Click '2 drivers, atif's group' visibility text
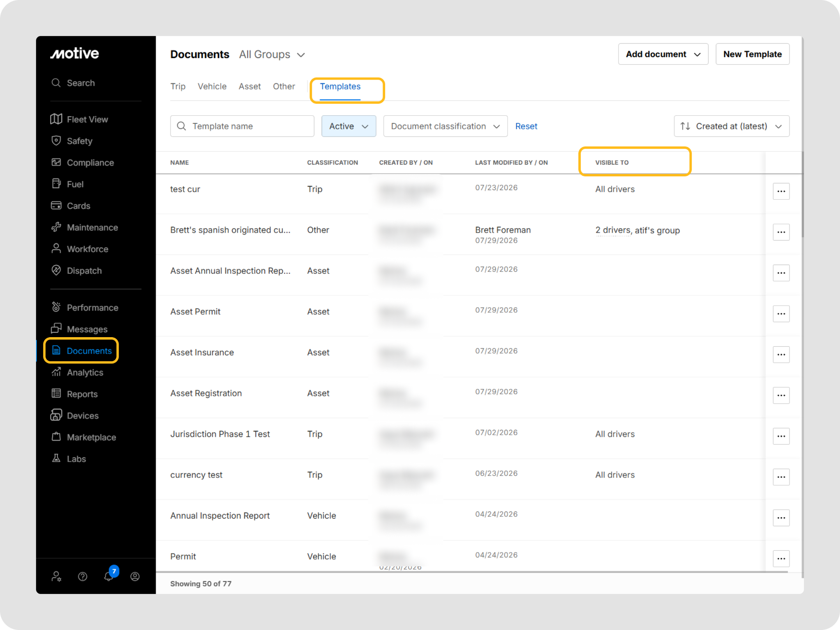Viewport: 840px width, 630px height. coord(637,231)
